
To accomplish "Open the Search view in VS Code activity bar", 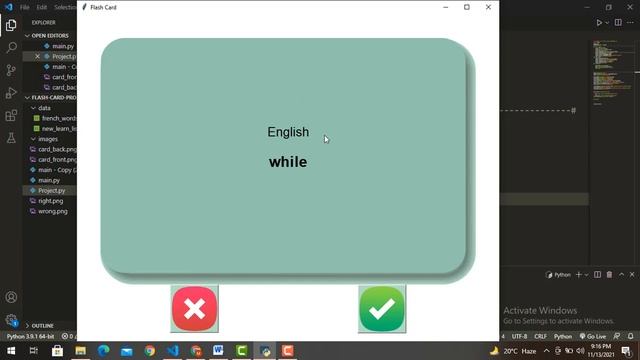I will [x=11, y=47].
